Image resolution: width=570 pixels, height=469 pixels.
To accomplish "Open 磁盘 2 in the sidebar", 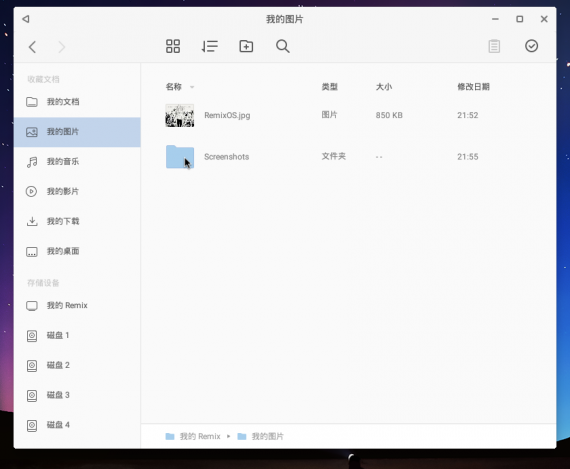I will click(77, 365).
